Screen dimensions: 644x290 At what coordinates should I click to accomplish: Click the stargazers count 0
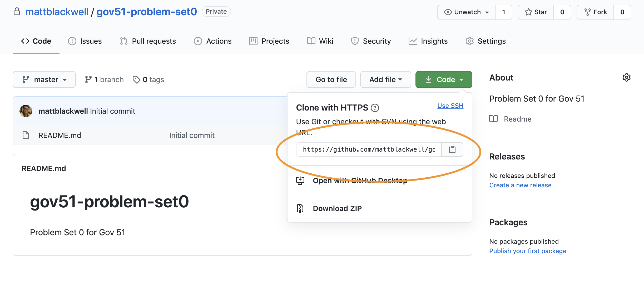(x=562, y=12)
